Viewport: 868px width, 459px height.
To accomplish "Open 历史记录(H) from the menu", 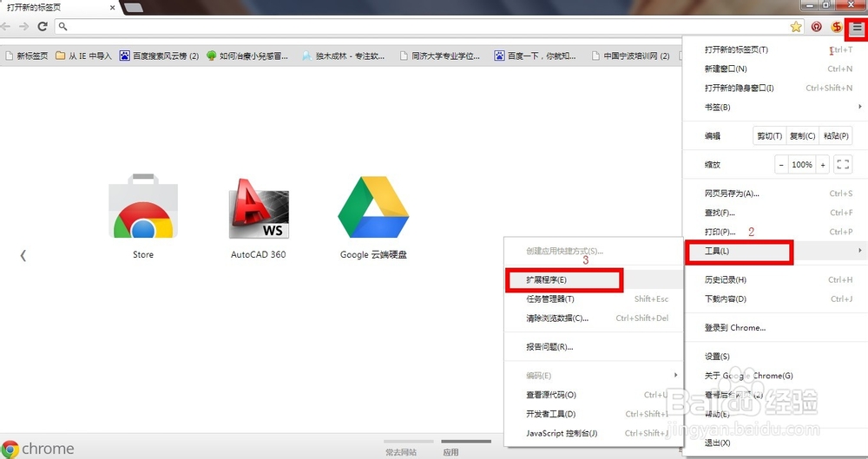I will [775, 279].
